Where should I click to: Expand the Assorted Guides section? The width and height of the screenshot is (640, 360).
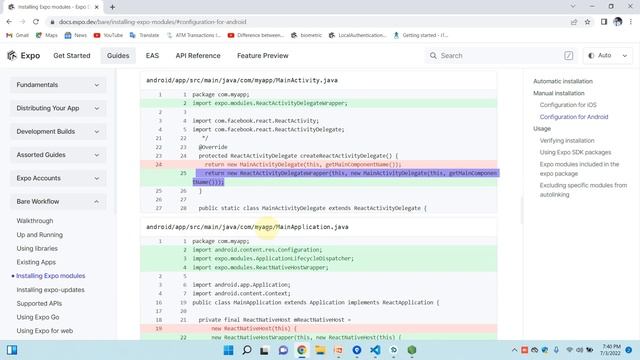tap(58, 155)
